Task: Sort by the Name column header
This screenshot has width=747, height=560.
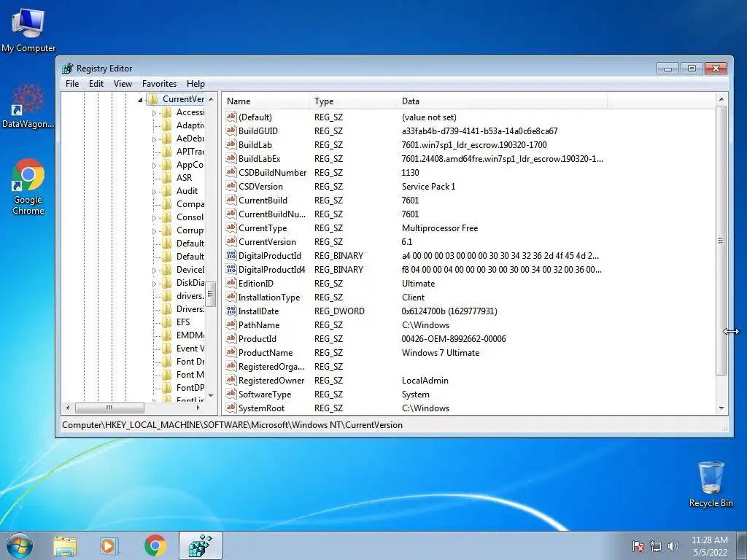Action: click(267, 101)
